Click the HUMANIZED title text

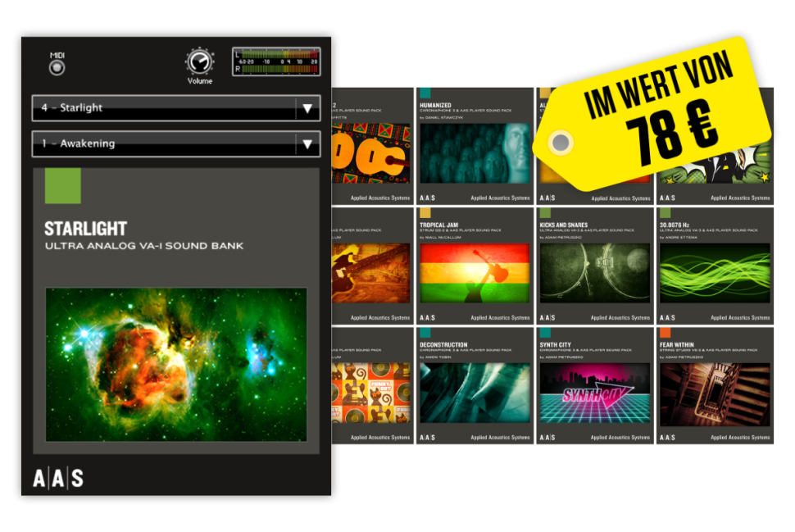(435, 105)
